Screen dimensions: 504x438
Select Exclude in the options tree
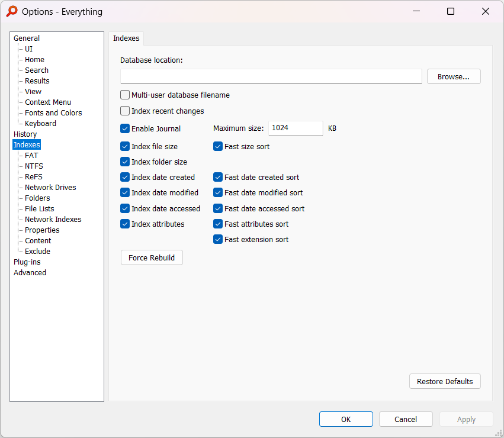coord(37,251)
